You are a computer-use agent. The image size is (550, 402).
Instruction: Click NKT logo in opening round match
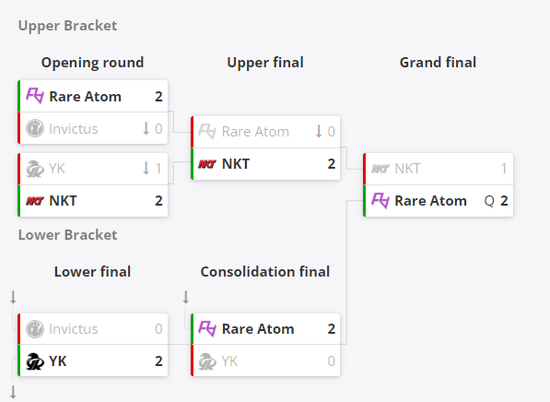(35, 201)
